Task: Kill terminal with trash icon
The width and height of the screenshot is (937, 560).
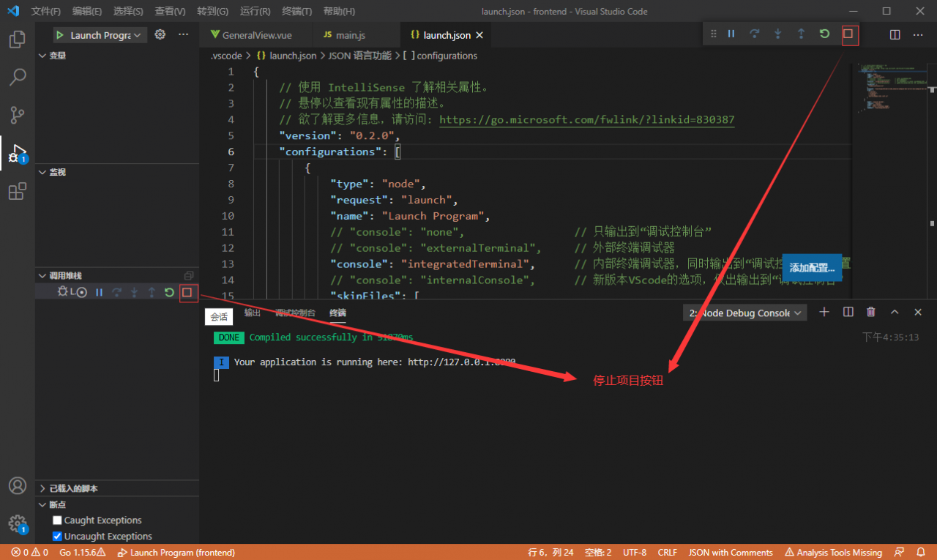Action: [871, 312]
